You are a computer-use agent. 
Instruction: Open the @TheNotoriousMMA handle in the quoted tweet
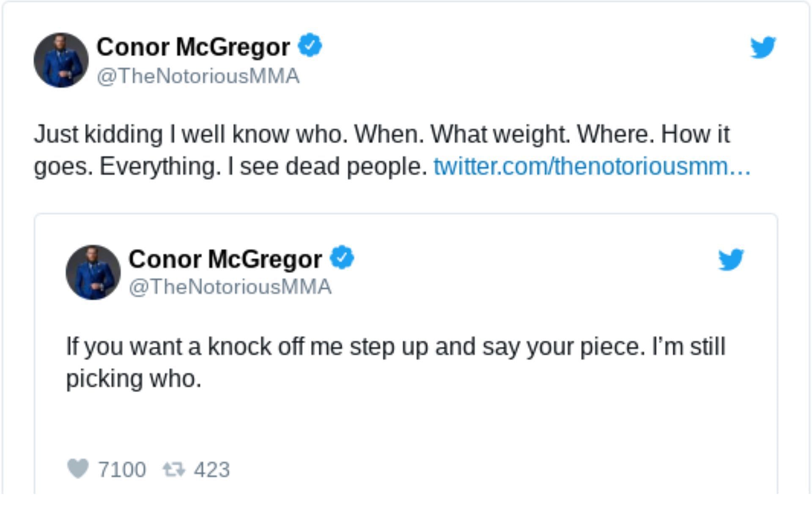[230, 287]
